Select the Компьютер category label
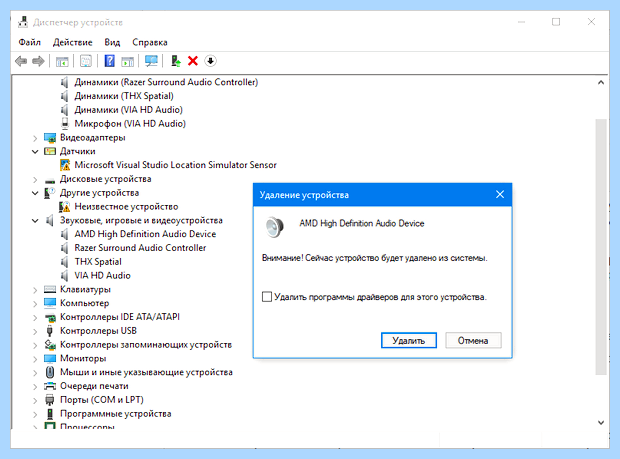 pyautogui.click(x=85, y=303)
